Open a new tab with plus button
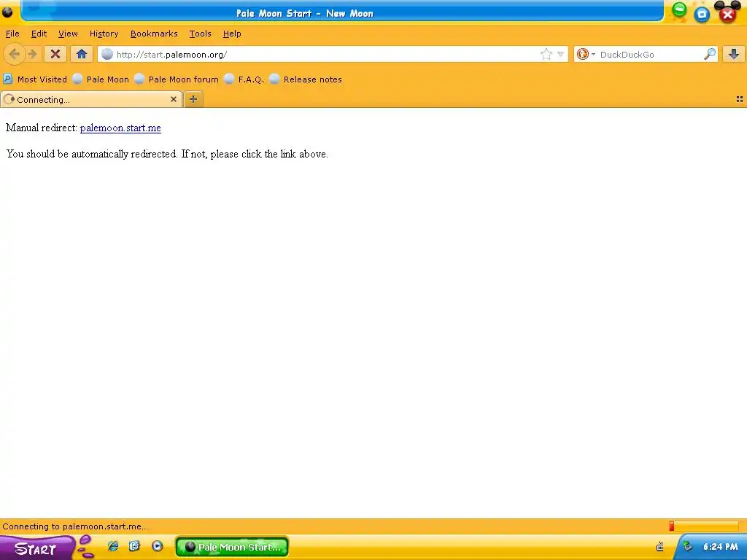 [193, 99]
